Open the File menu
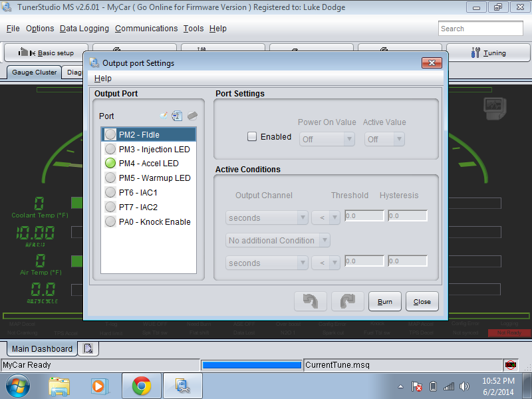 point(13,29)
